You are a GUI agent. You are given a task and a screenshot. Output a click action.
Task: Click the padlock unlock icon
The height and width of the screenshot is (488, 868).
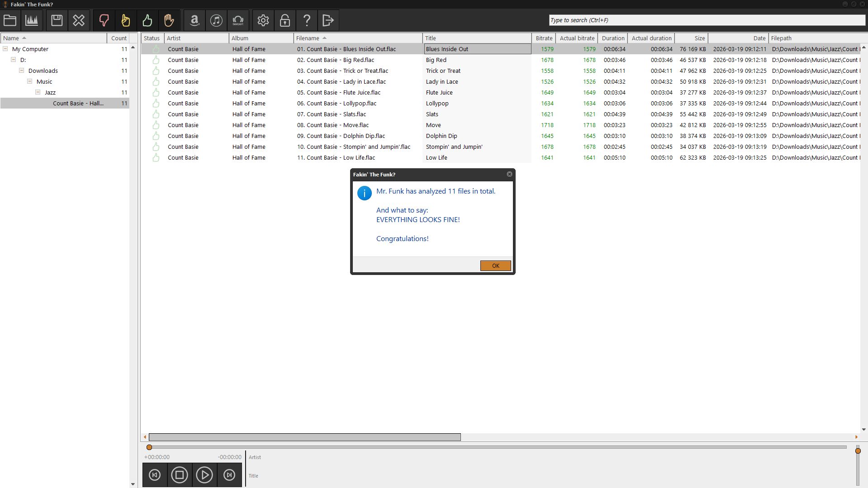coord(285,20)
